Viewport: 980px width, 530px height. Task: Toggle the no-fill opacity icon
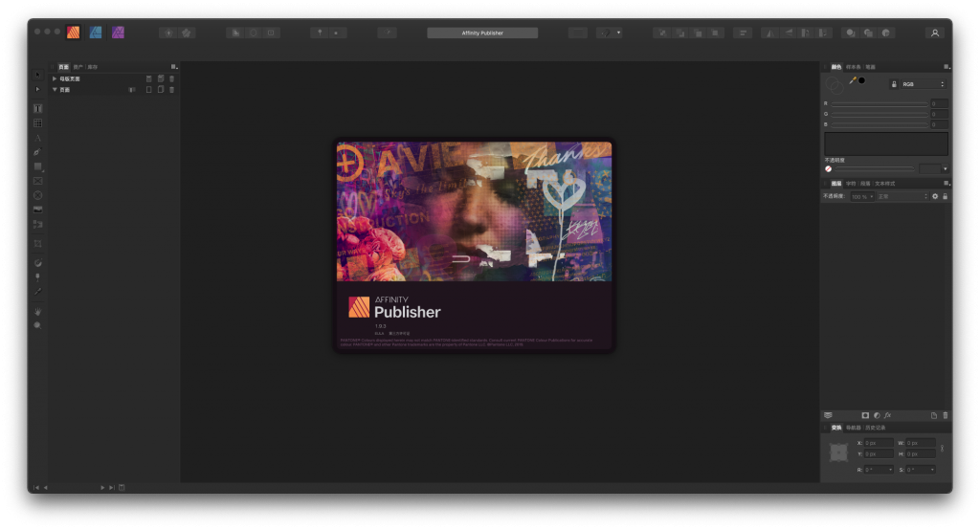[828, 168]
